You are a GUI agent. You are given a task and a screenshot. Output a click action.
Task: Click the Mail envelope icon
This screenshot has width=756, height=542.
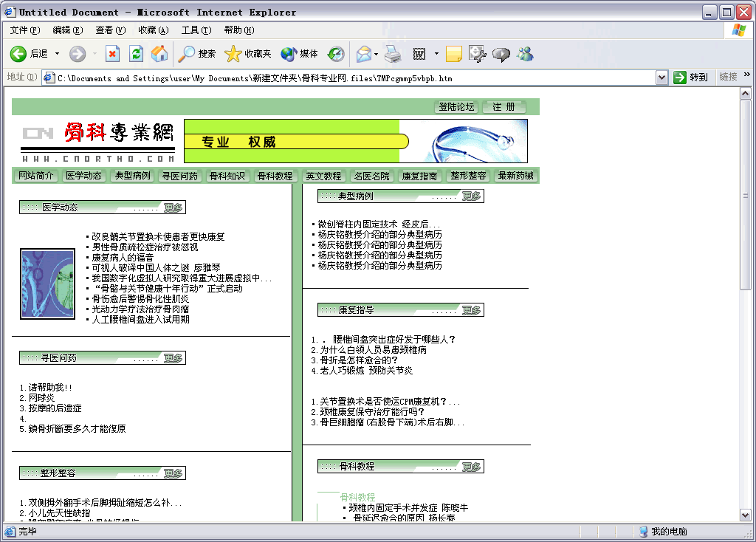364,54
